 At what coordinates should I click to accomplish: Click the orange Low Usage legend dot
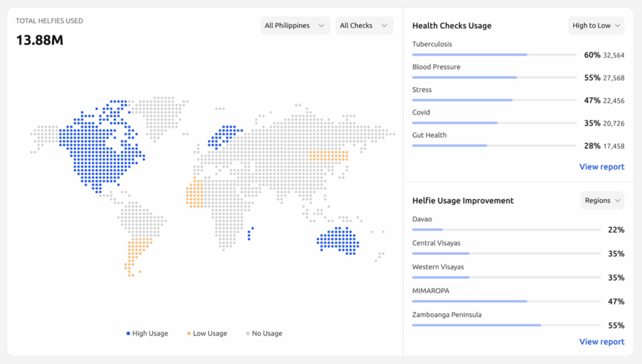189,333
